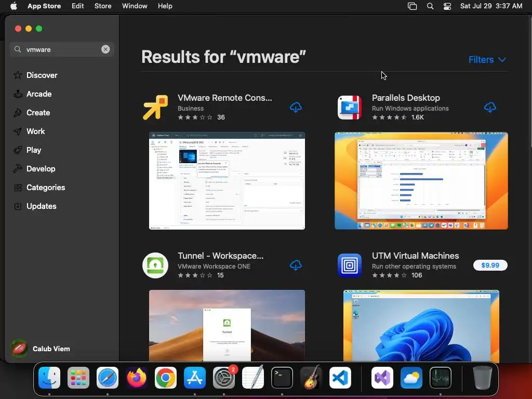This screenshot has height=399, width=532.
Task: Show date and time notification panel
Action: 491,6
